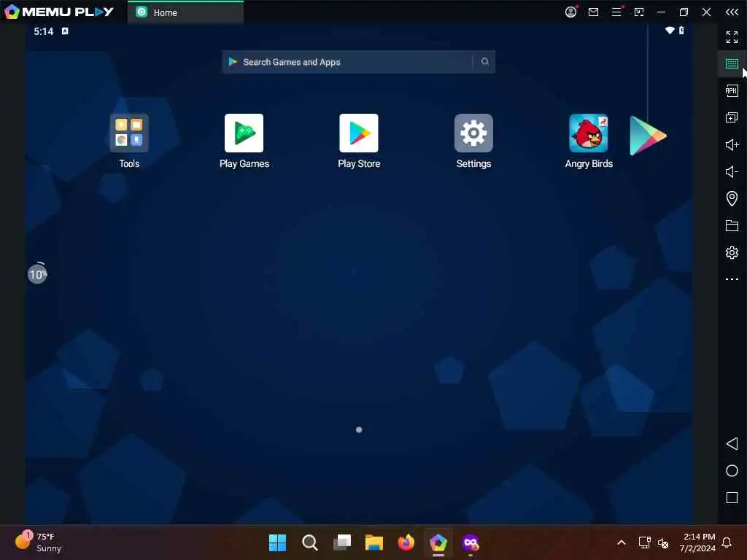Click the APK install icon
The image size is (747, 560).
point(732,90)
